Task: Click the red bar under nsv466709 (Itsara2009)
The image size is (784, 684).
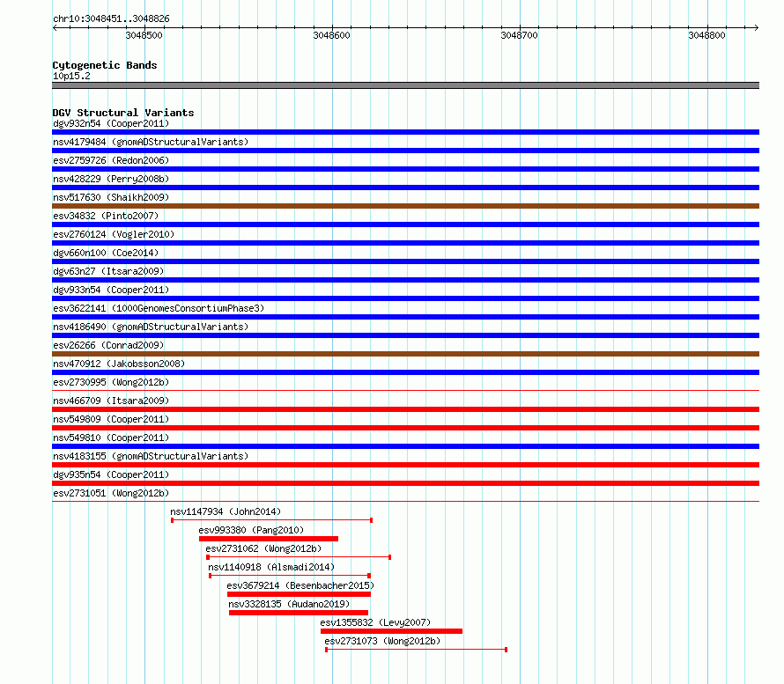Action: [x=405, y=409]
